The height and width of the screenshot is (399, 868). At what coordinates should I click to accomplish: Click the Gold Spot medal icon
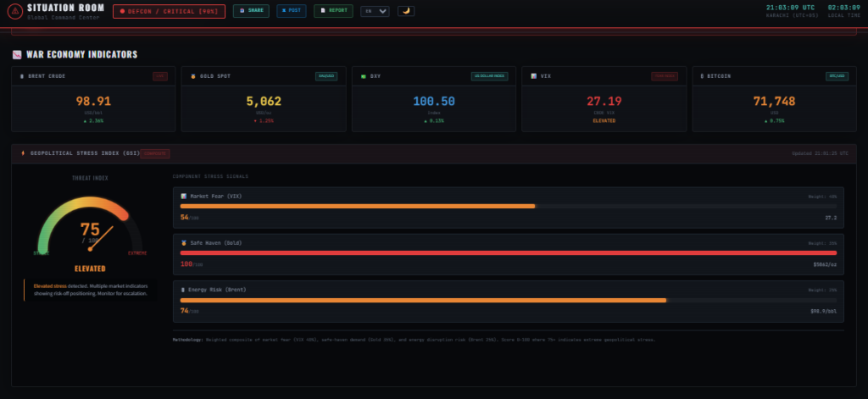point(193,76)
